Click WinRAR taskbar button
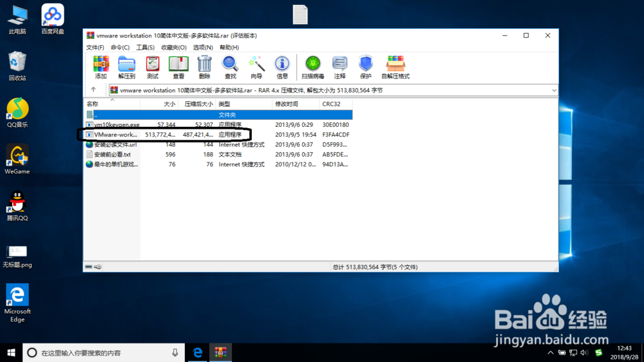644x362 pixels. pos(220,352)
